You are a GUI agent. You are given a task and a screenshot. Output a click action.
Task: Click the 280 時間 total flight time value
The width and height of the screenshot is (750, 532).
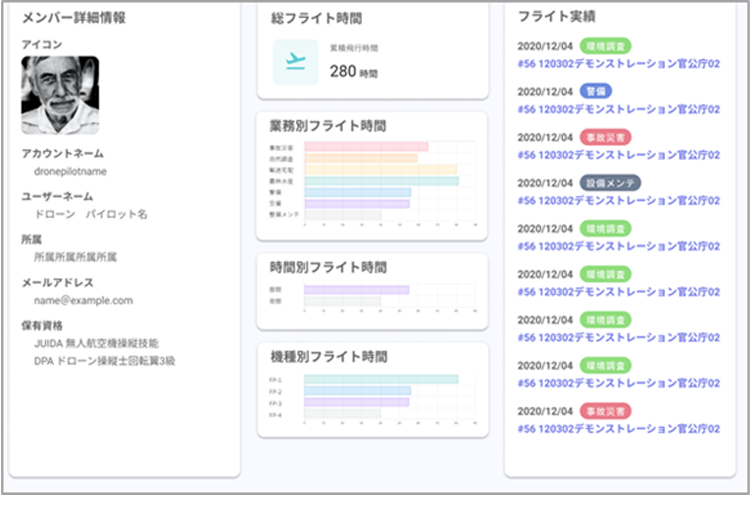[x=353, y=72]
